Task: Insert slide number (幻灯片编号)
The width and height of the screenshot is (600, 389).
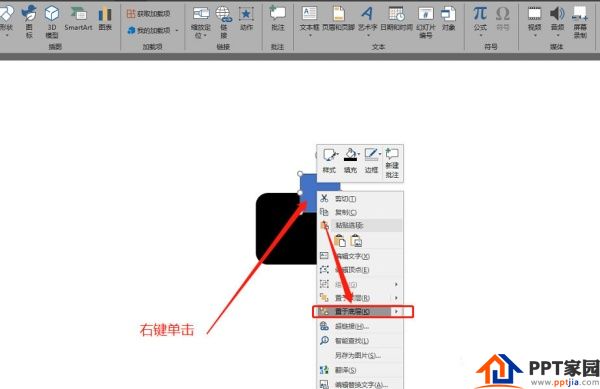Action: click(426, 22)
